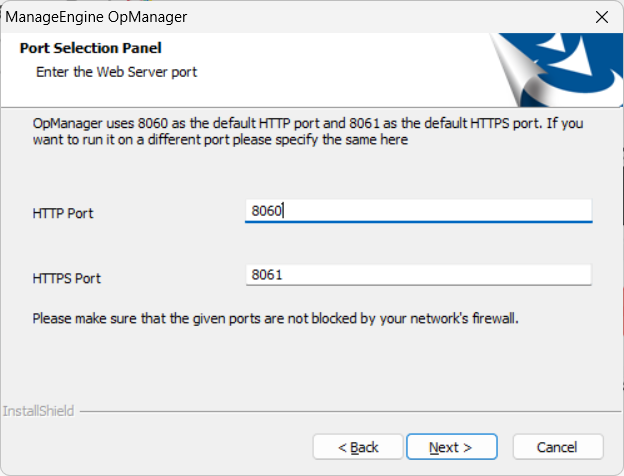Go back with the Back button
This screenshot has height=476, width=624.
358,447
